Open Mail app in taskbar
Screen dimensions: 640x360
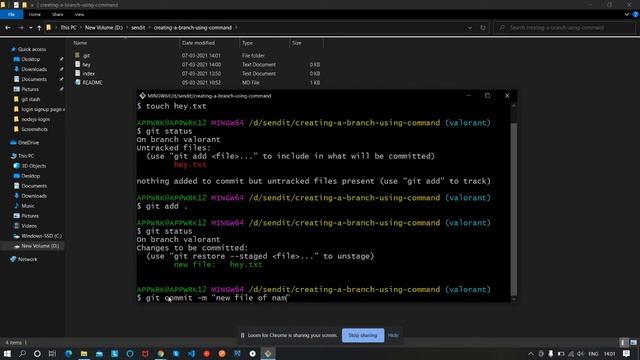click(x=99, y=353)
